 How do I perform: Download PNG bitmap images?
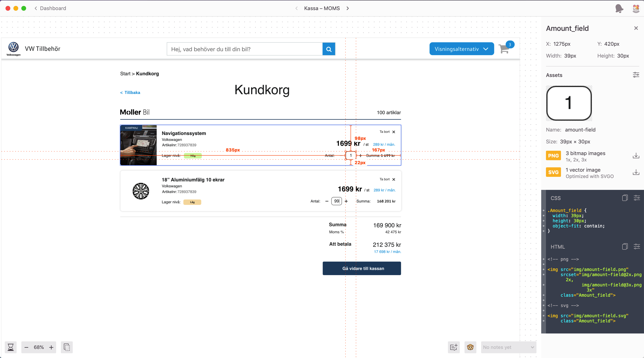tap(636, 156)
